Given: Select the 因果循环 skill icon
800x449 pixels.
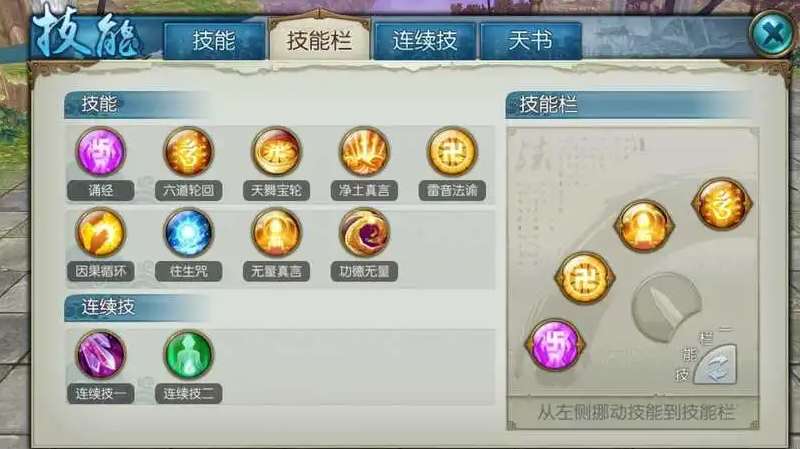Looking at the screenshot, I should (101, 233).
